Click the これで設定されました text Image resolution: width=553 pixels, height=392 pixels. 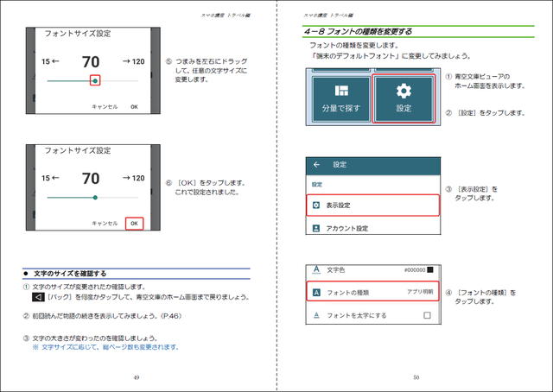(x=207, y=193)
